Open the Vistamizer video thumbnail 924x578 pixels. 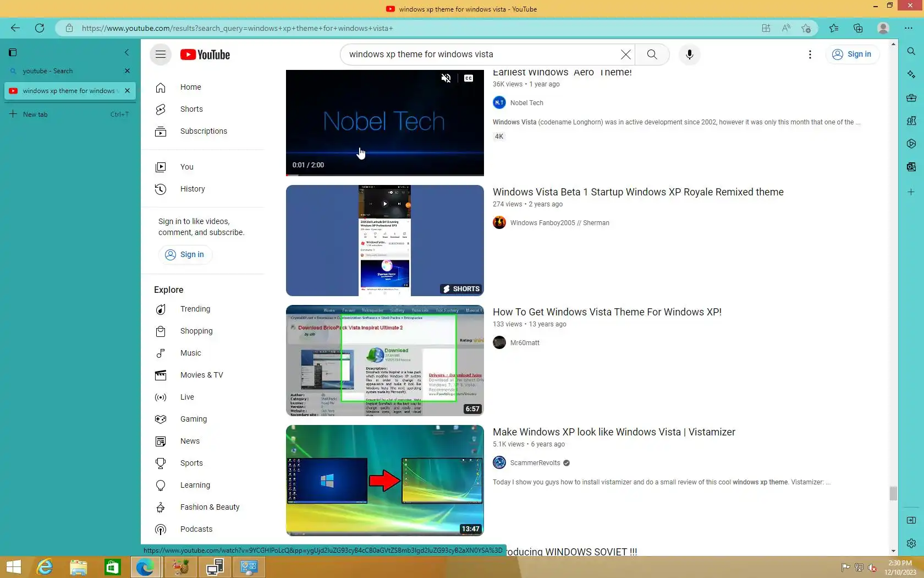(x=385, y=481)
